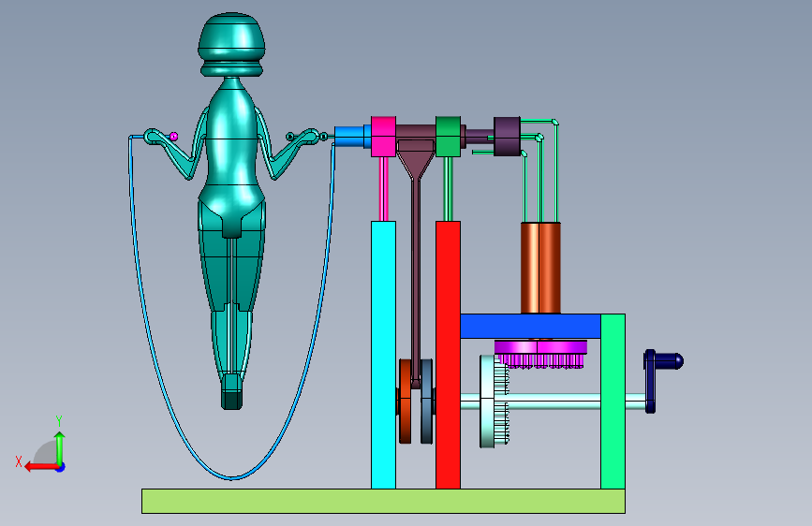This screenshot has height=526, width=812.
Task: Select the thin pink rod above the cyan post
Action: [x=383, y=189]
